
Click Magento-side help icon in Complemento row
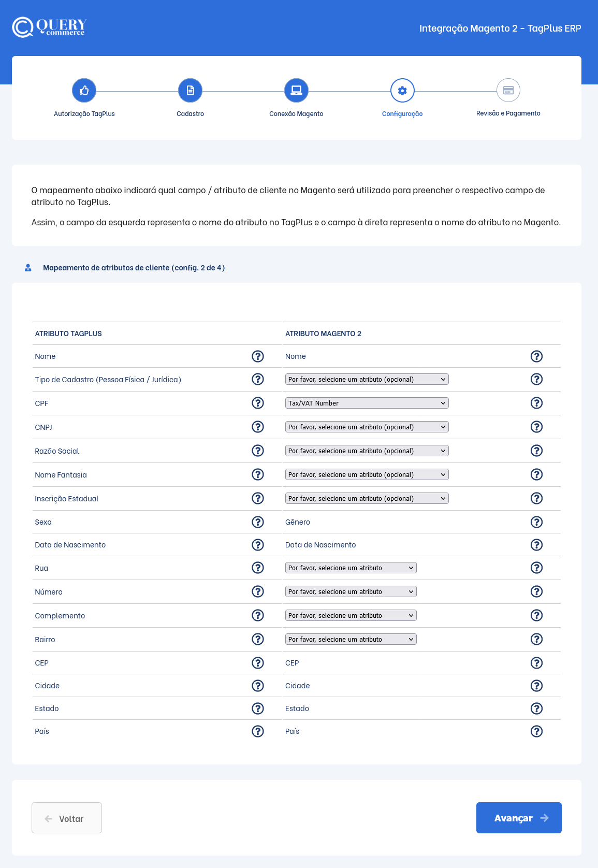[537, 615]
